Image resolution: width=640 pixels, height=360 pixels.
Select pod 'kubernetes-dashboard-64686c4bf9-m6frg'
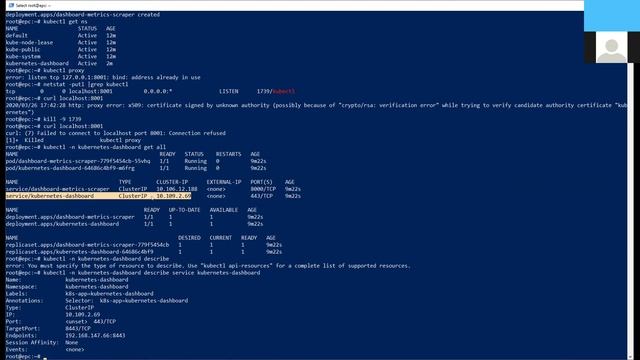[x=70, y=168]
